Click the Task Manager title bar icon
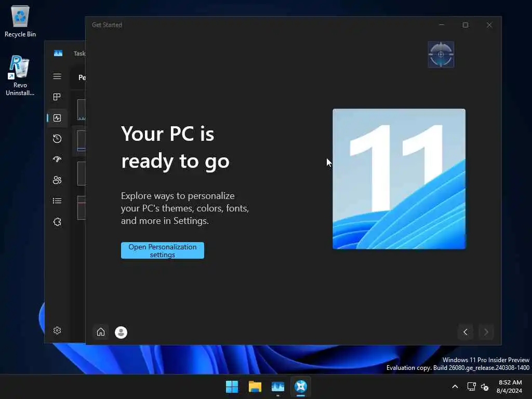Image resolution: width=532 pixels, height=399 pixels. [58, 54]
